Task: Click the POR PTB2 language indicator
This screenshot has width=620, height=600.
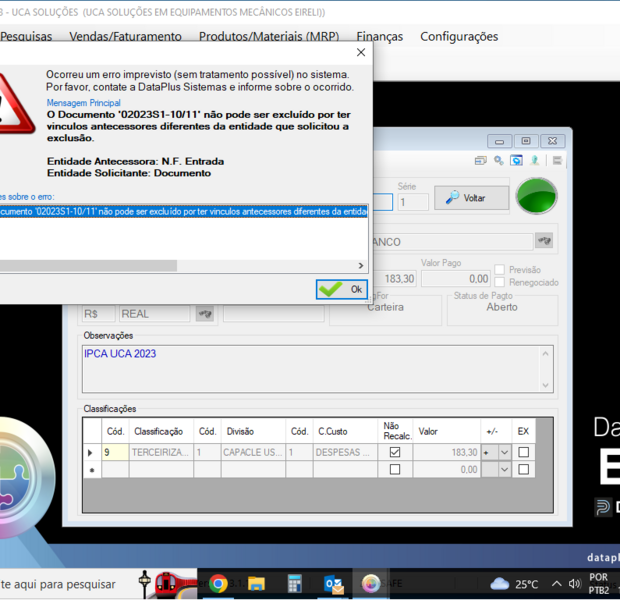Action: [599, 584]
